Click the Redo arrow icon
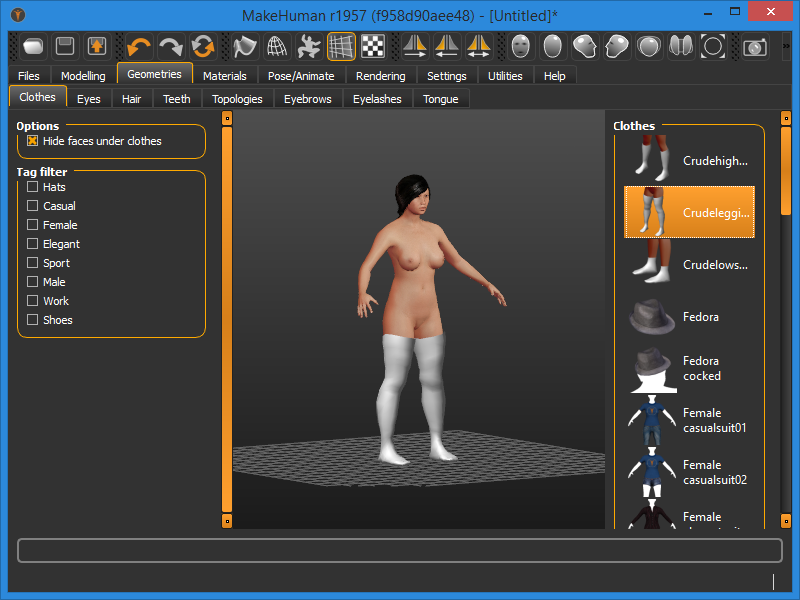 click(171, 46)
